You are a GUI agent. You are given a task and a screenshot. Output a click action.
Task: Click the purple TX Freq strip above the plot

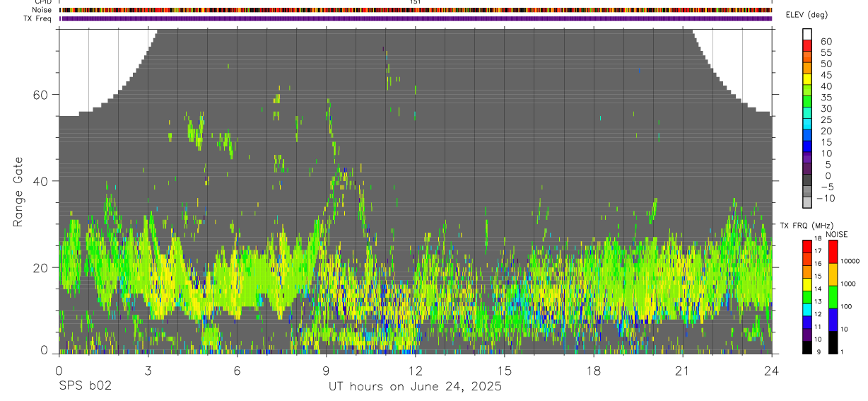(x=415, y=18)
